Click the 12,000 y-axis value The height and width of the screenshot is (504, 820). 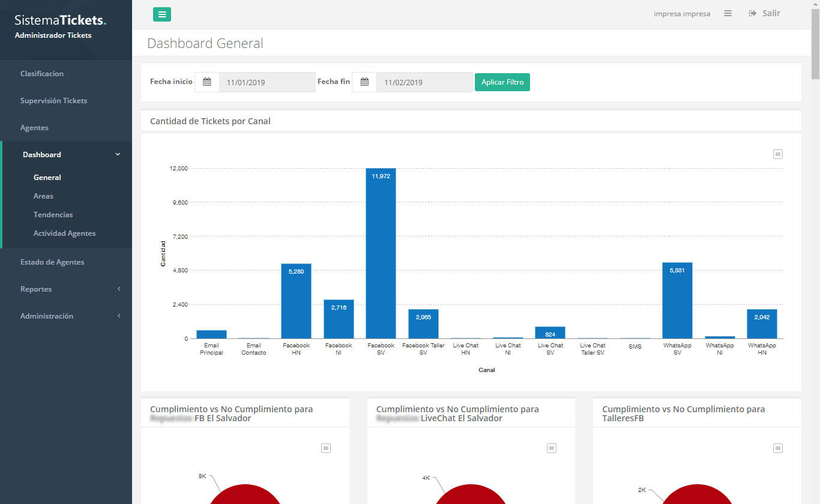179,168
